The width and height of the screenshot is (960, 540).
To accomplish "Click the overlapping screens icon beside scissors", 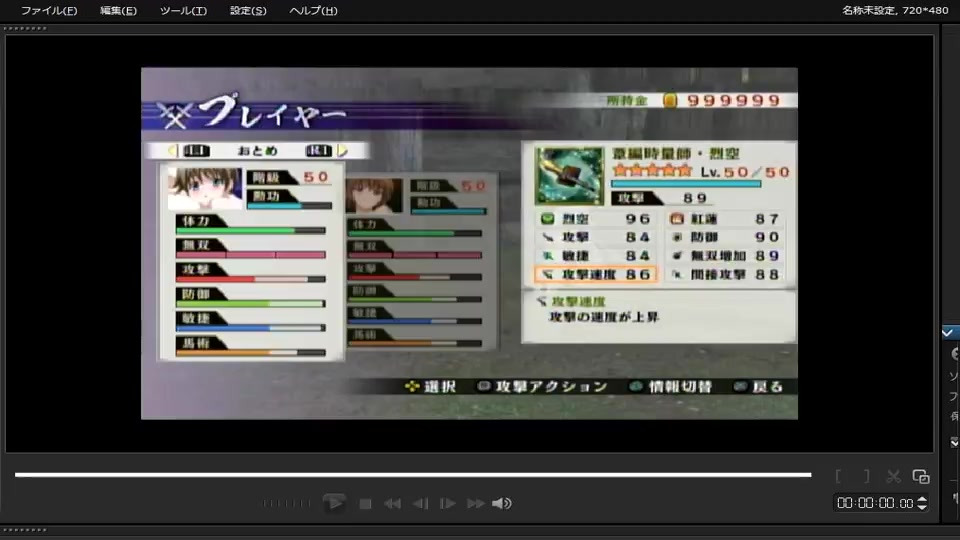I will click(921, 476).
